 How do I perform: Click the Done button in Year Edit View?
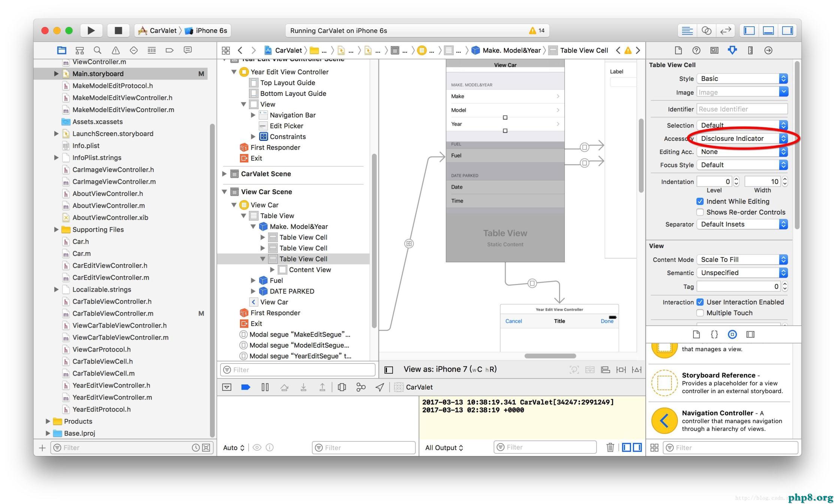click(x=607, y=322)
